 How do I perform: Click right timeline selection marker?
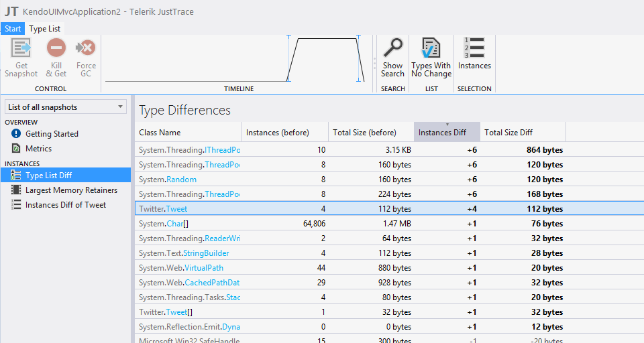[358, 58]
